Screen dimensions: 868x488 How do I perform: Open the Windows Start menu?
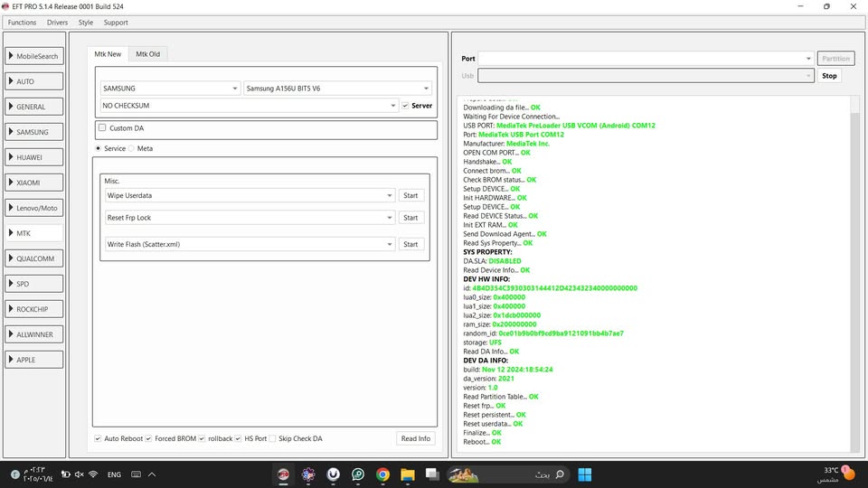[x=585, y=474]
